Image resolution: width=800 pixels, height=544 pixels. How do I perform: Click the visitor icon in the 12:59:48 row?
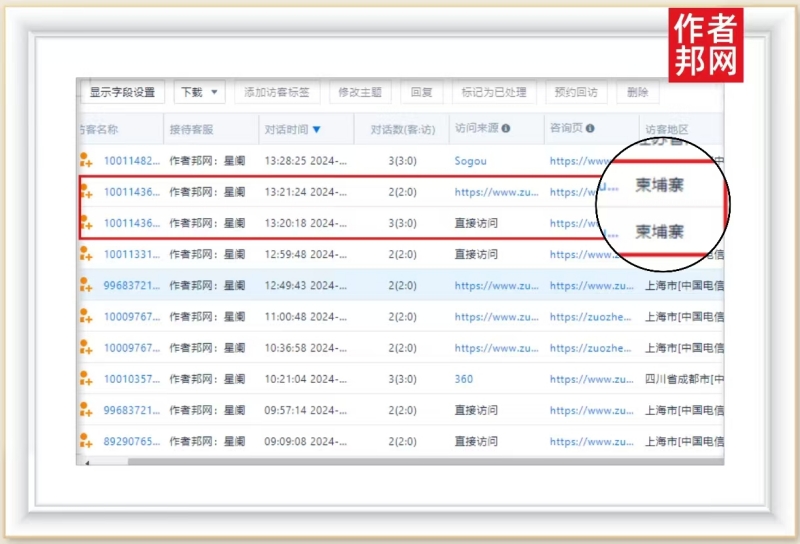(86, 255)
